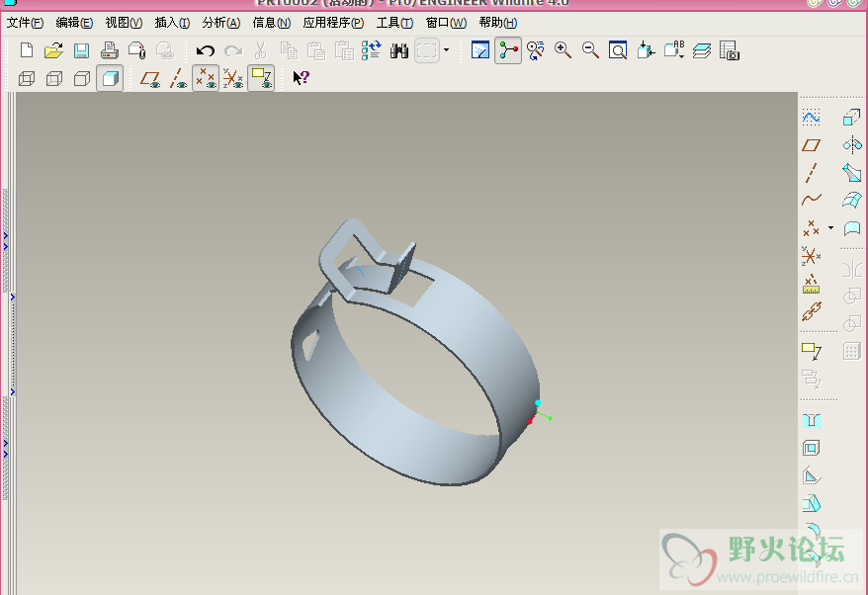Select the datum curve tool
This screenshot has width=868, height=595.
click(812, 200)
